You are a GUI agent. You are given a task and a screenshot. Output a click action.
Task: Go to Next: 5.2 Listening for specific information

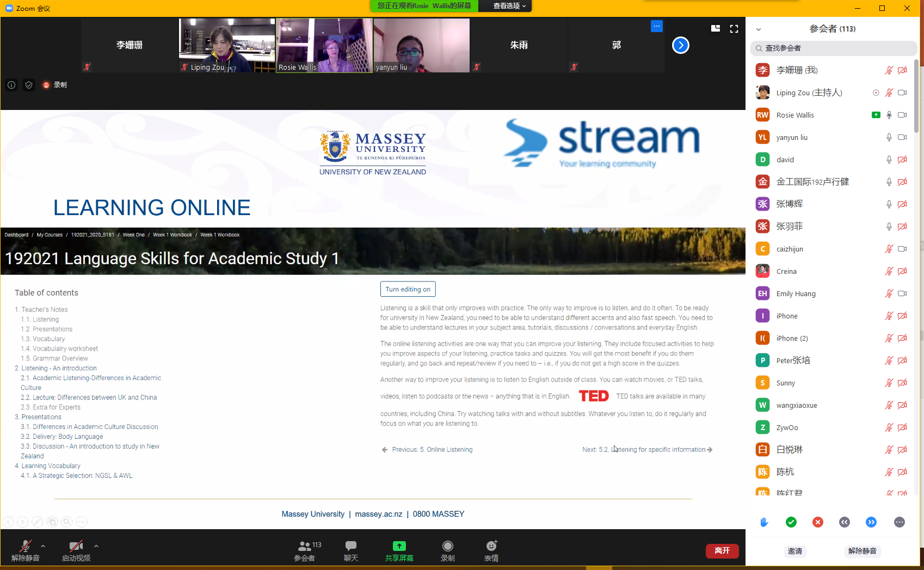coord(648,450)
